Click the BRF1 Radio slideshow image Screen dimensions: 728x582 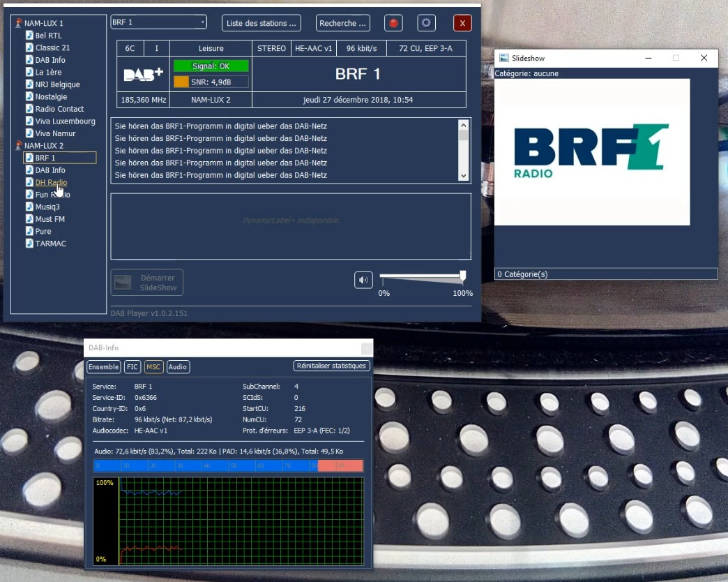point(592,152)
